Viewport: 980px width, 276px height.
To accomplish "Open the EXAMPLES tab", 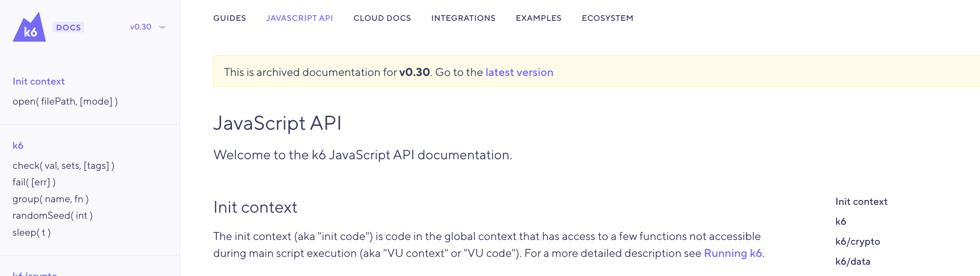I will 539,18.
